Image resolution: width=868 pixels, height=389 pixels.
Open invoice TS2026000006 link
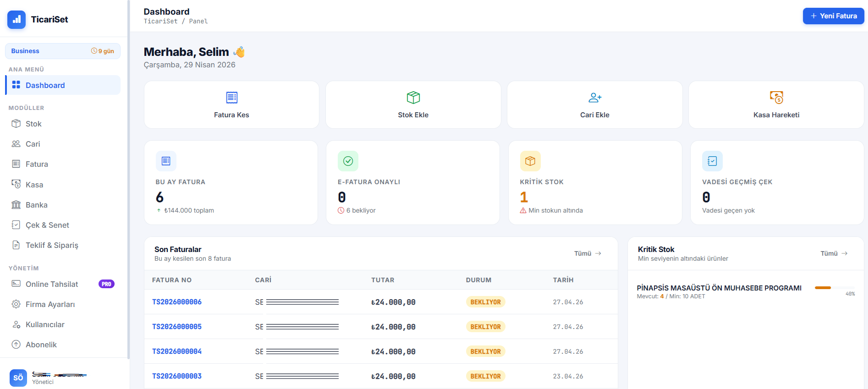click(x=177, y=302)
